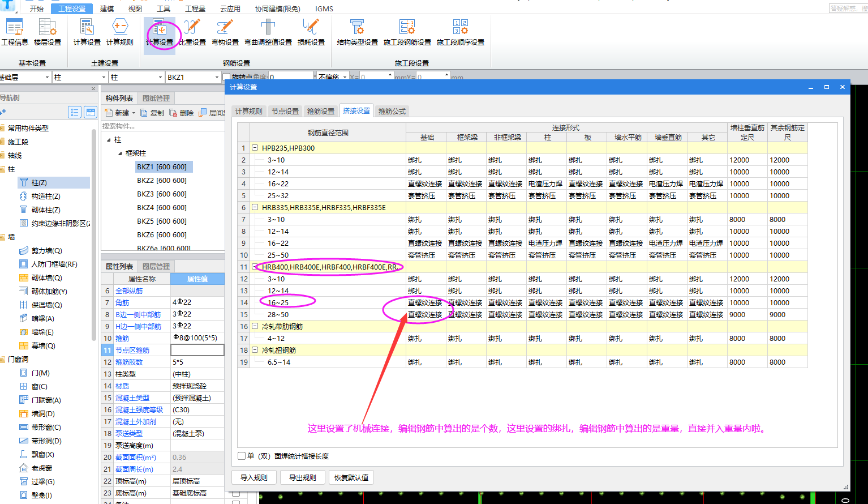
Task: Switch to 图层管理 tab
Action: coord(156,266)
